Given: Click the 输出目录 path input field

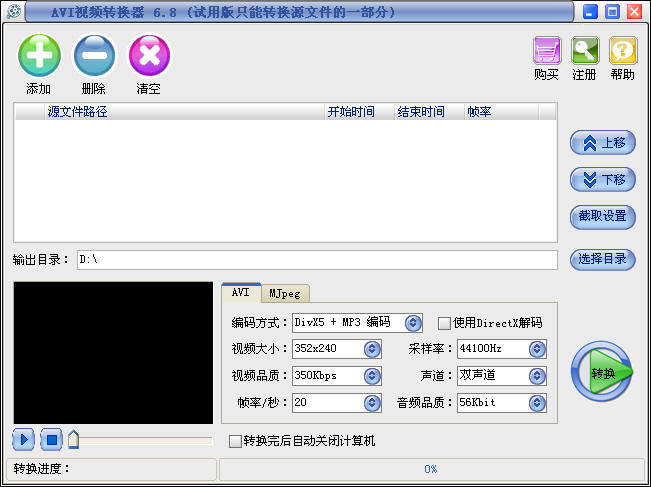Looking at the screenshot, I should (316, 260).
